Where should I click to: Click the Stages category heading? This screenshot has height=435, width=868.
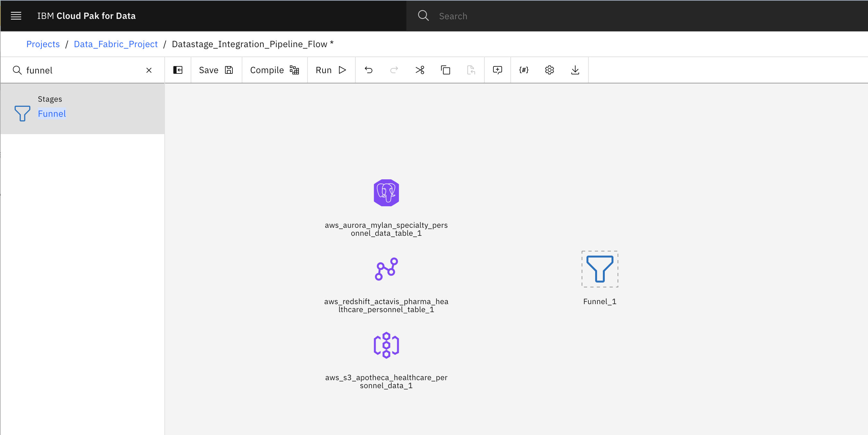tap(50, 99)
